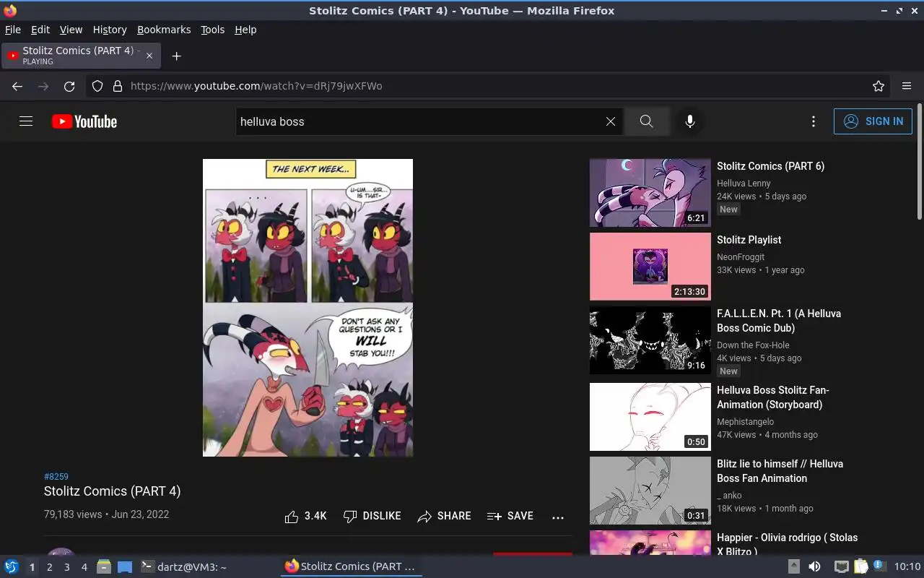Screen dimensions: 924x578
Task: Open Blitz lie to himself thumbnail
Action: tap(650, 491)
